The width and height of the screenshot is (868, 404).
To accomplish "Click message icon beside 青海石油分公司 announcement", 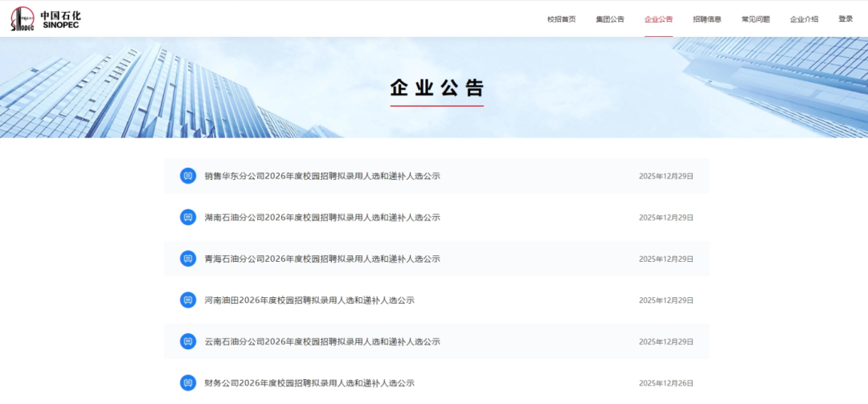I will (x=188, y=259).
